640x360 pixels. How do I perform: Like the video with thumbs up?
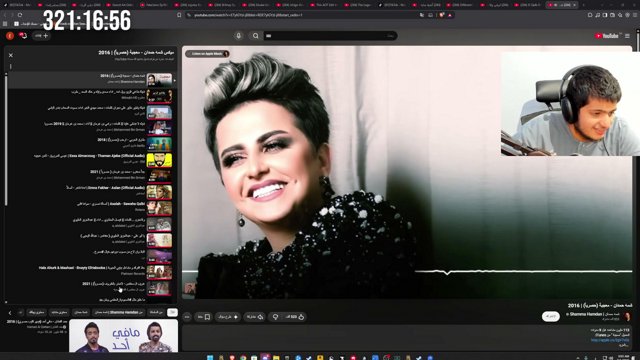(295, 317)
